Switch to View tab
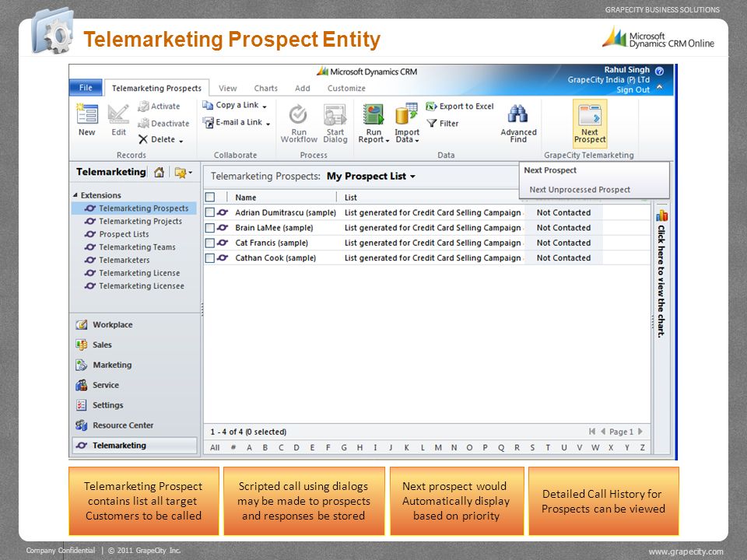The width and height of the screenshot is (747, 560). point(228,88)
